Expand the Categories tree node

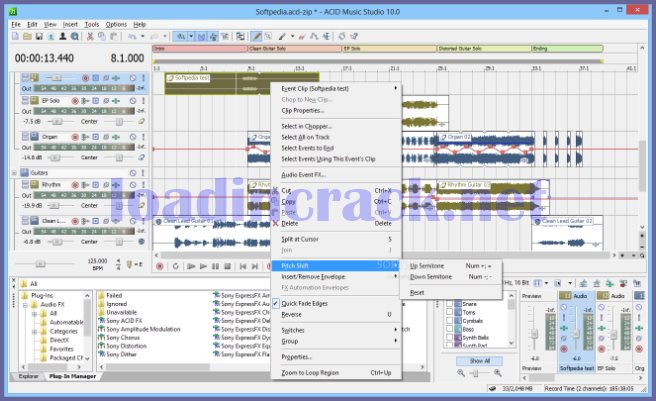coord(35,331)
